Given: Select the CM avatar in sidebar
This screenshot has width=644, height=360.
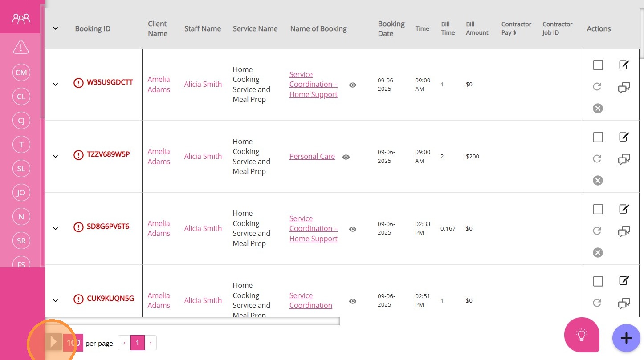Looking at the screenshot, I should click(x=21, y=73).
